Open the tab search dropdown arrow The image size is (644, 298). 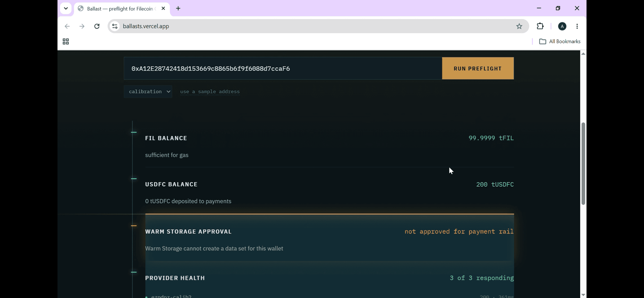click(66, 8)
